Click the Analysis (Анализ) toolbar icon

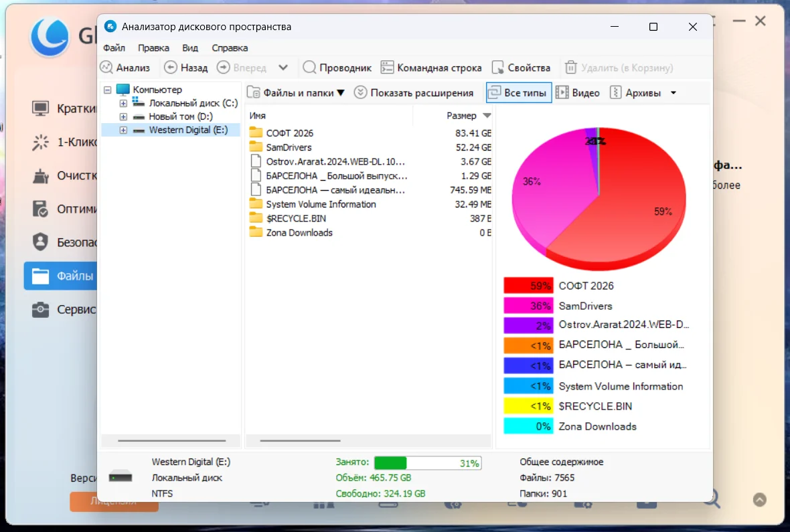tap(106, 68)
